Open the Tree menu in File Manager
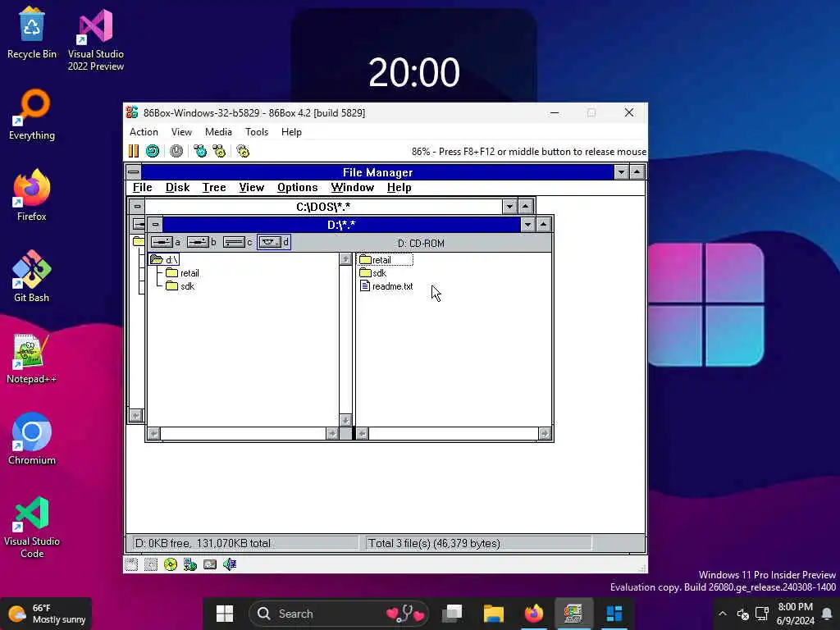 [214, 188]
